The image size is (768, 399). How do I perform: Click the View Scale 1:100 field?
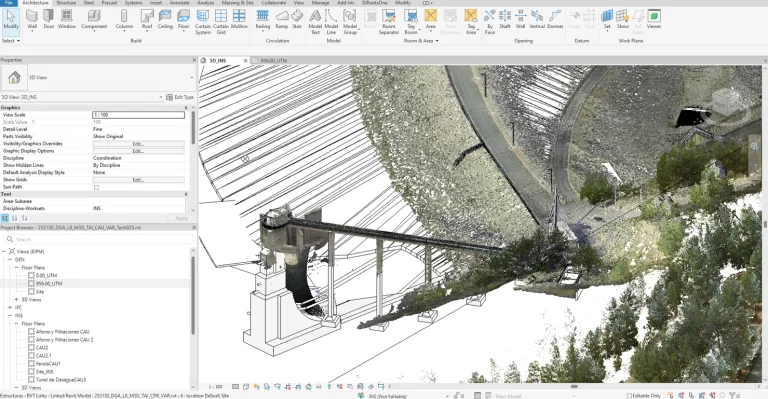(139, 115)
